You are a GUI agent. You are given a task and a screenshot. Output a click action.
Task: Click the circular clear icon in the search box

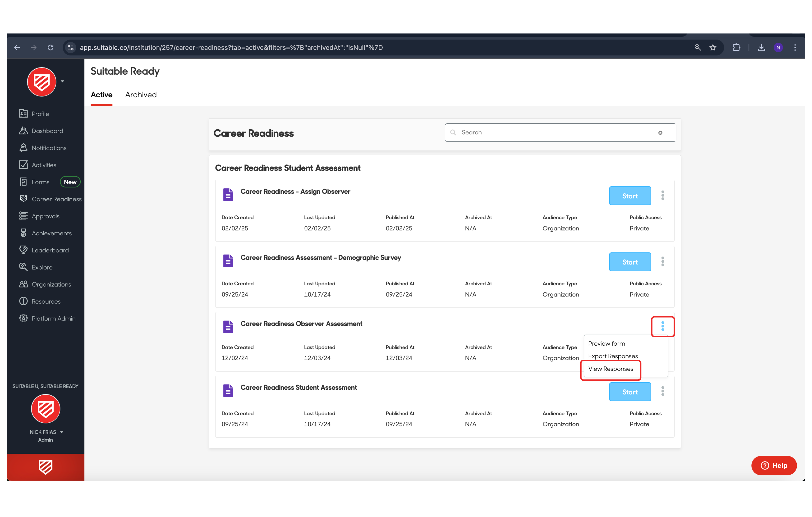coord(660,133)
